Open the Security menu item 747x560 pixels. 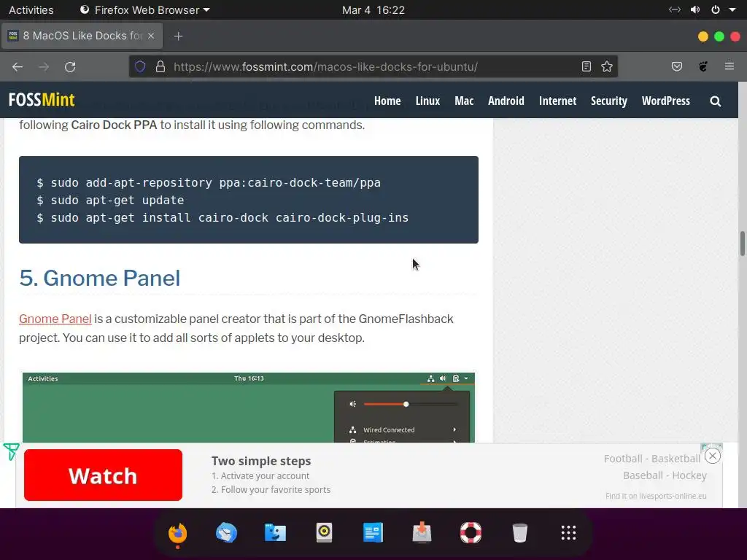(609, 101)
